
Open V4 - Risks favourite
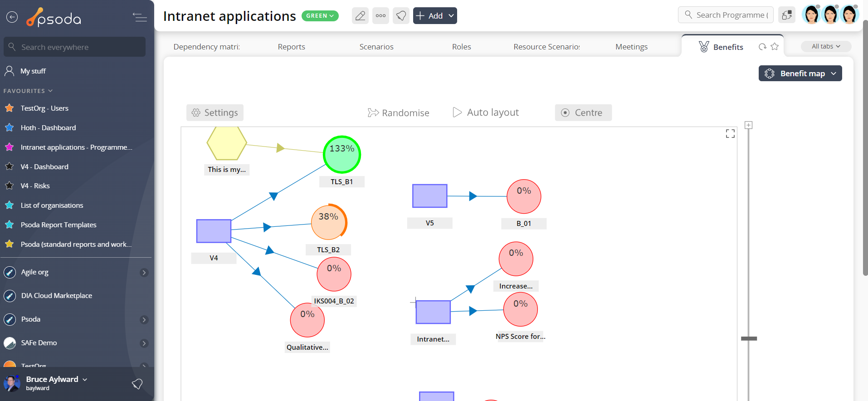tap(35, 186)
